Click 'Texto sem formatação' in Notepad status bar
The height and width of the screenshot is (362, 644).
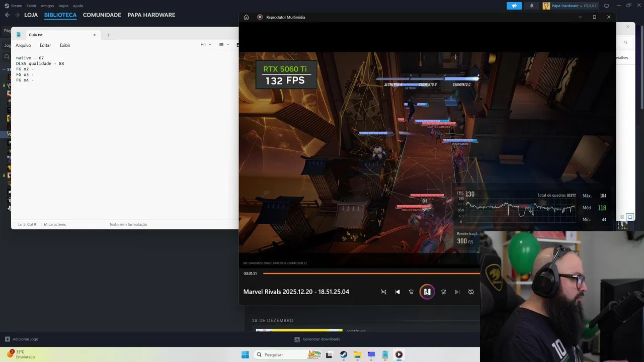128,224
